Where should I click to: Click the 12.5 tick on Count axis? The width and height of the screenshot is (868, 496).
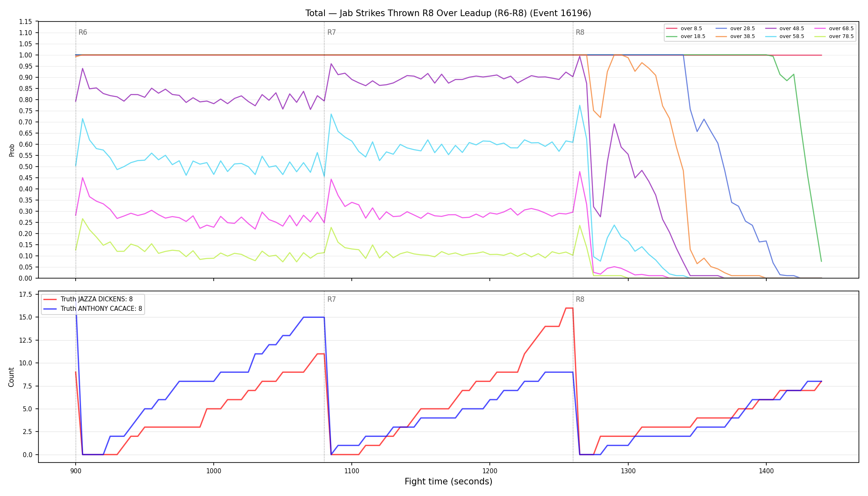point(26,340)
